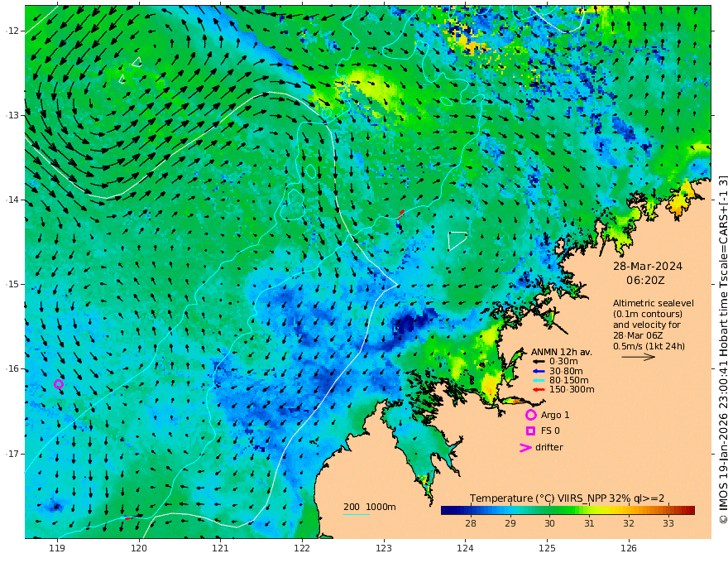Screen dimensions: 728x563
Task: Click the 'drifter' legend text
Action: point(549,447)
